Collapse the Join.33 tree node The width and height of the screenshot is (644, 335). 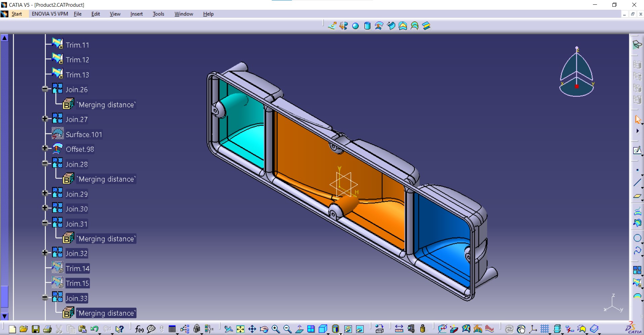point(45,298)
